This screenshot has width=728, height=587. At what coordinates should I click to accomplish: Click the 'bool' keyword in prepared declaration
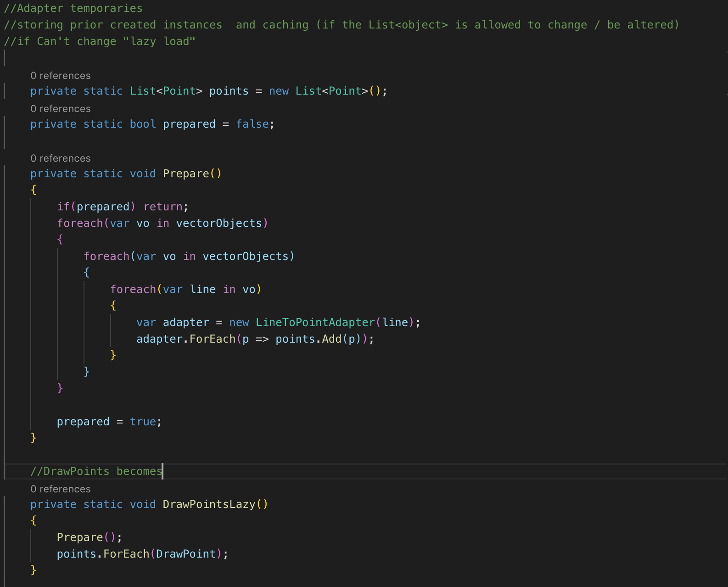(143, 124)
